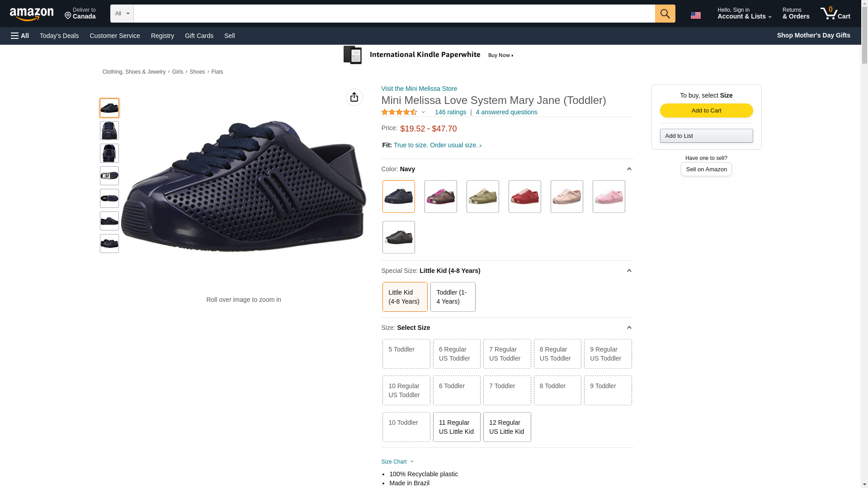Visit the Mini Melissa Store link

click(419, 89)
